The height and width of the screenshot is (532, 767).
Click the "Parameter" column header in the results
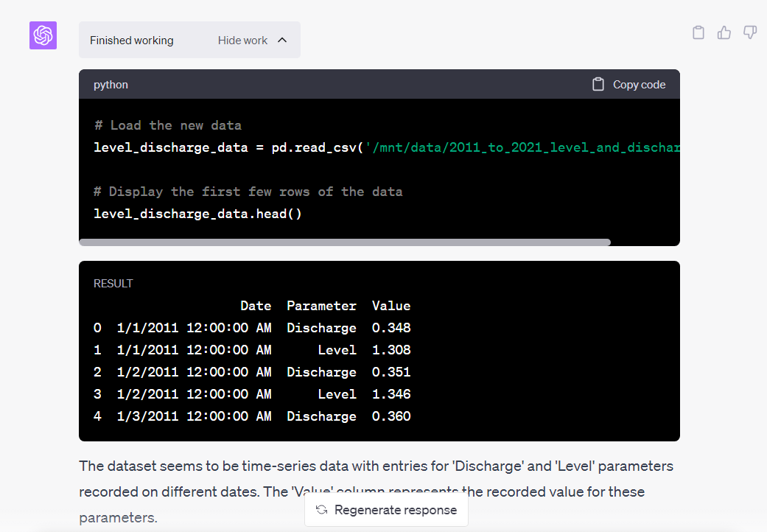tap(321, 306)
